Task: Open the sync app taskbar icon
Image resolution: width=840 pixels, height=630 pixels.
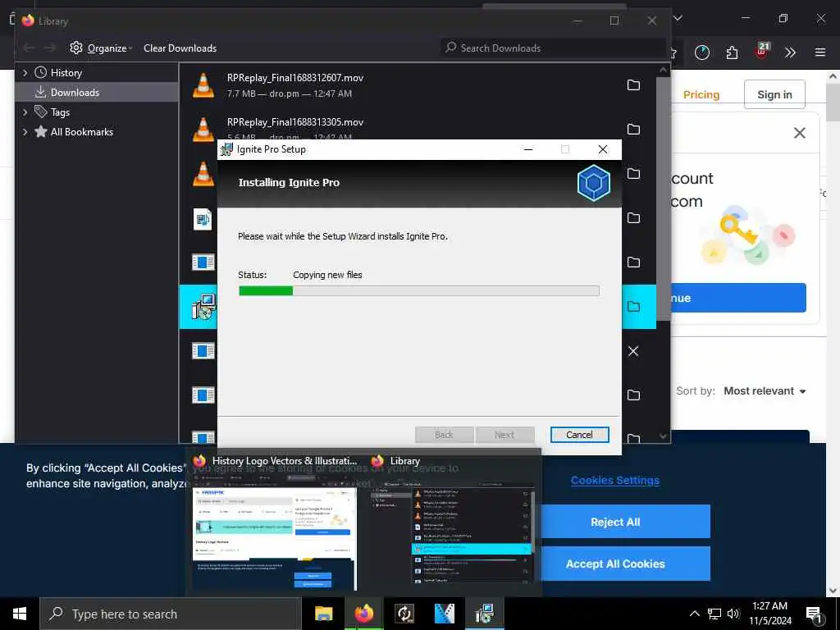Action: click(x=404, y=614)
